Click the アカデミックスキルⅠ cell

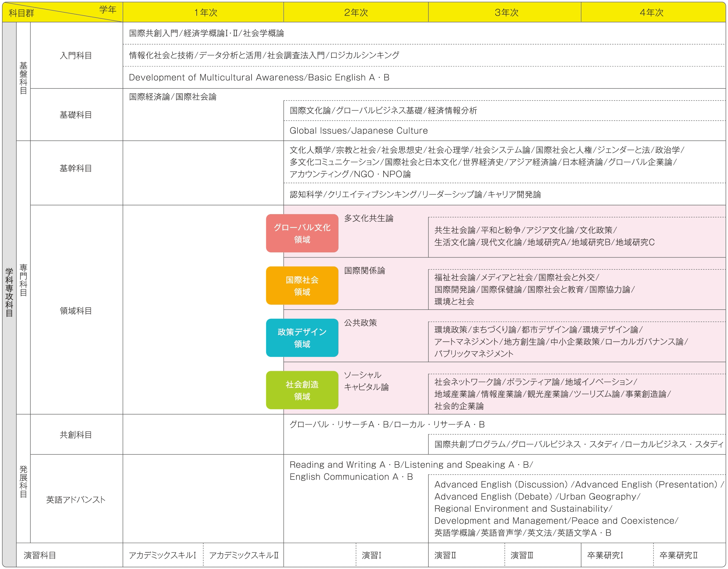(x=163, y=555)
